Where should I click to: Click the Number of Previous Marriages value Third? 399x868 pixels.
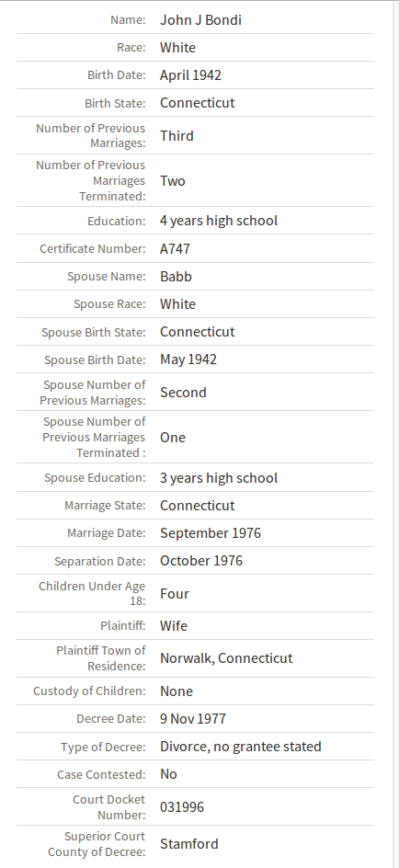(177, 136)
